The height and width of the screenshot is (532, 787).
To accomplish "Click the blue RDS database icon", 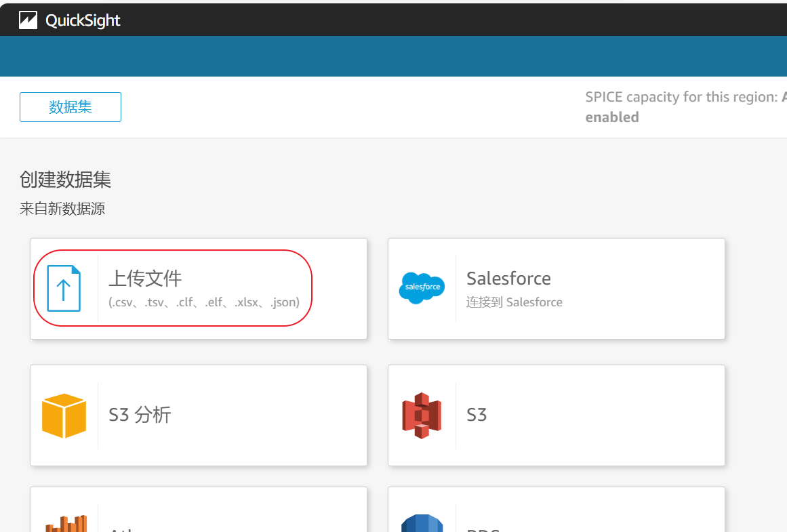I will click(x=422, y=525).
